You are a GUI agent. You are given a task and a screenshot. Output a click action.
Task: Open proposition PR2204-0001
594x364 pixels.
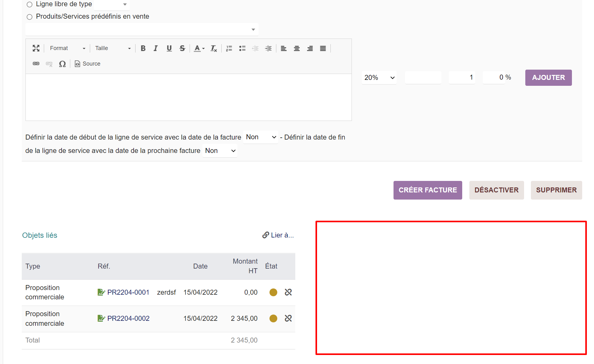coord(128,292)
